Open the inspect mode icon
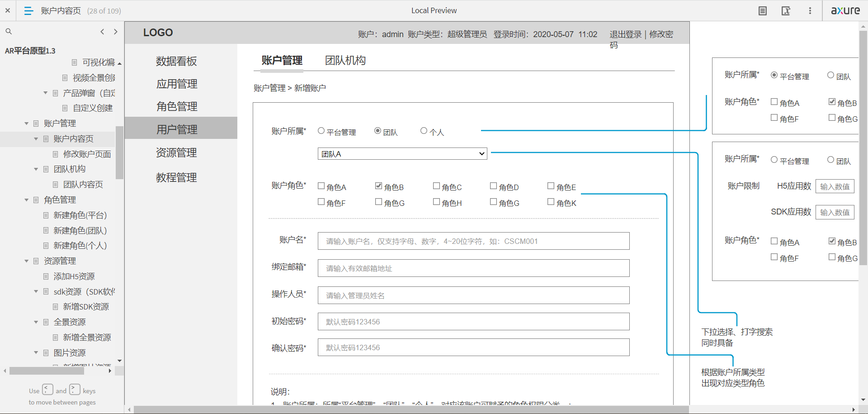868x414 pixels. click(786, 10)
